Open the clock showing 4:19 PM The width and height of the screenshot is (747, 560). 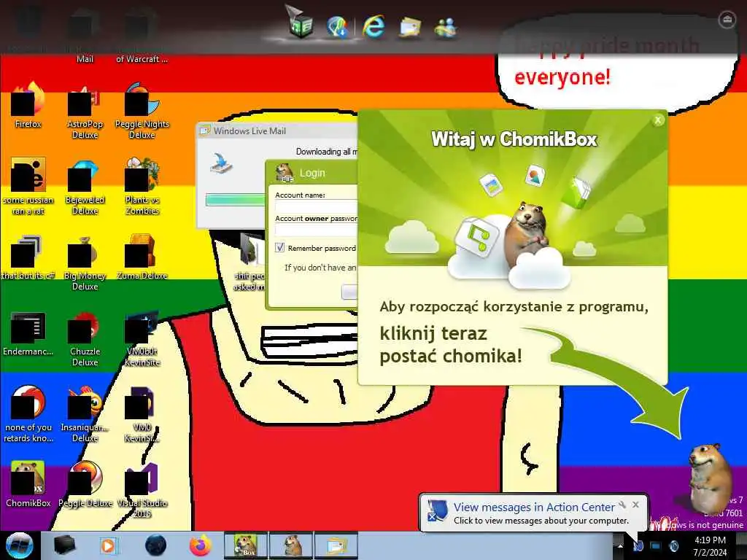coord(710,546)
